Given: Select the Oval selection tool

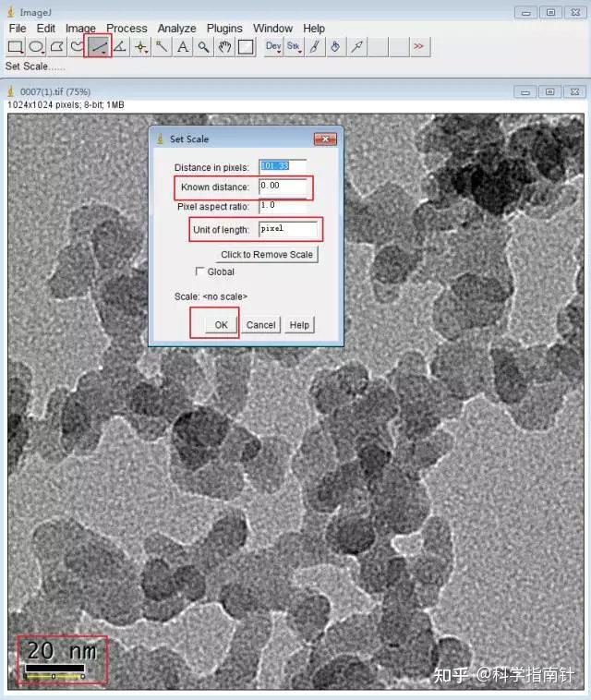Looking at the screenshot, I should [36, 46].
